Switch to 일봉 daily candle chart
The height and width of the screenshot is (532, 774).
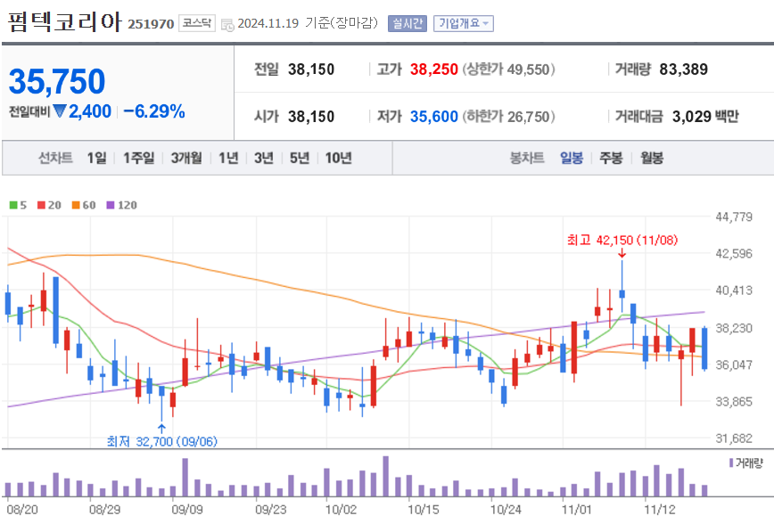pyautogui.click(x=572, y=158)
